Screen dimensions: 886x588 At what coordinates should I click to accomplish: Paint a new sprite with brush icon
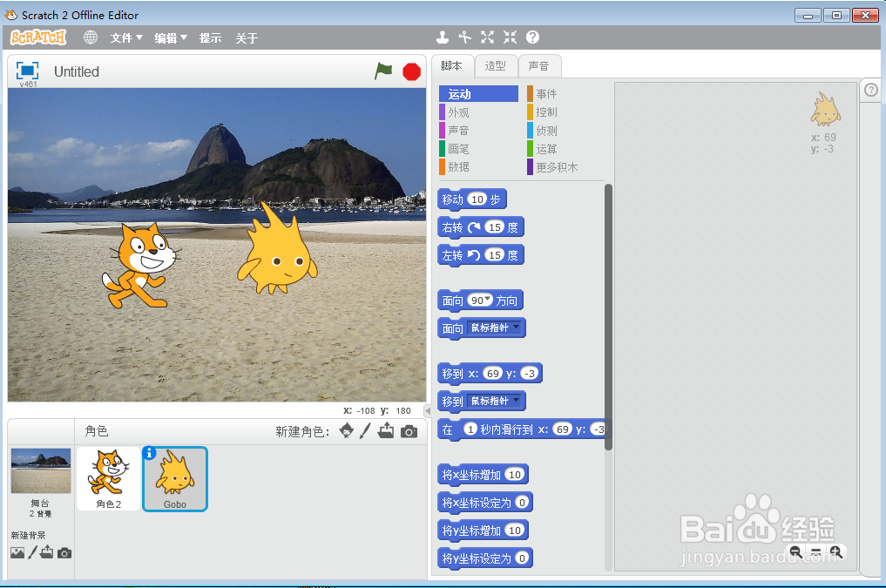pos(366,431)
